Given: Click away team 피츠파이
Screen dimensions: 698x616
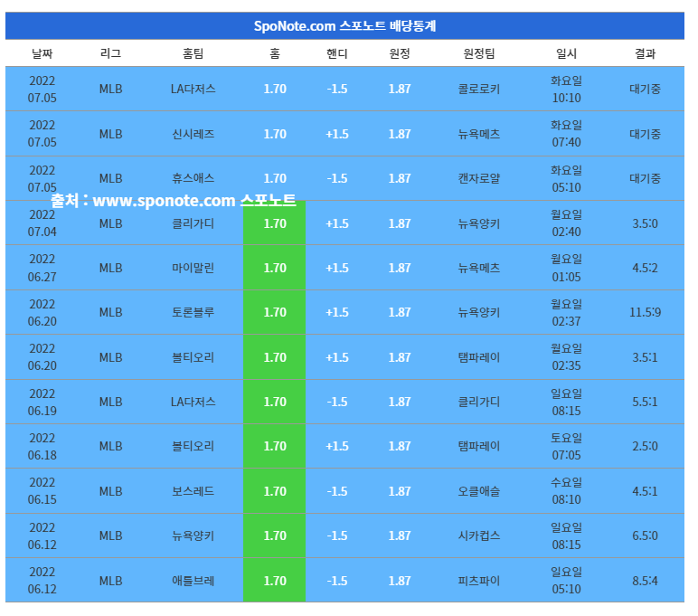Looking at the screenshot, I should point(478,581).
